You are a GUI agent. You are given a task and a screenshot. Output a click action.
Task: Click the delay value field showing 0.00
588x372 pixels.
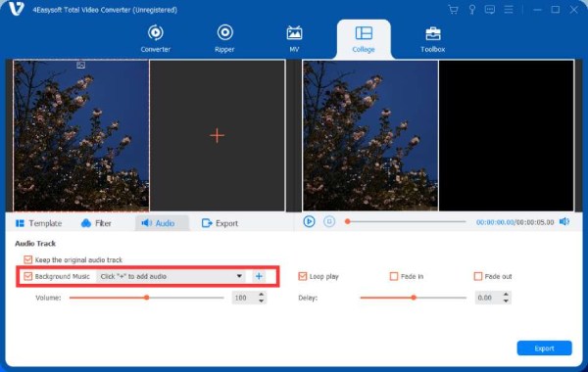(488, 298)
